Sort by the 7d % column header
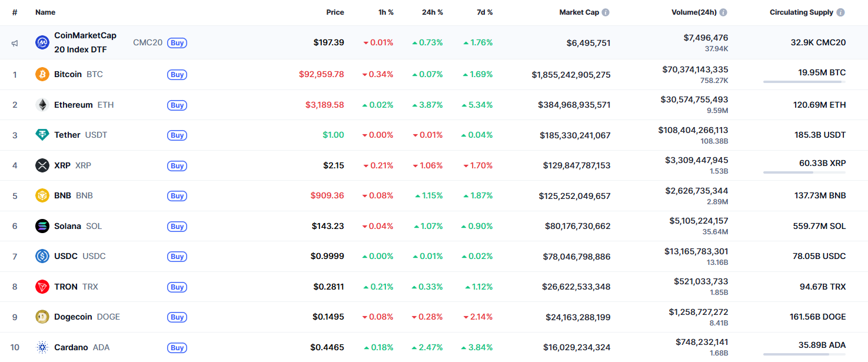This screenshot has height=362, width=868. point(482,12)
